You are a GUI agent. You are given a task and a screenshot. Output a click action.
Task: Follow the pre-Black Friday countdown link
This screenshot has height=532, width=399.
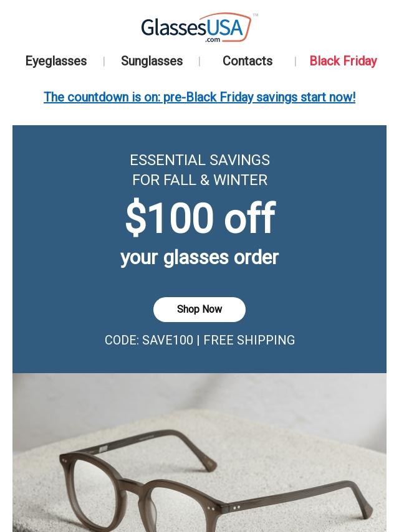pos(199,97)
